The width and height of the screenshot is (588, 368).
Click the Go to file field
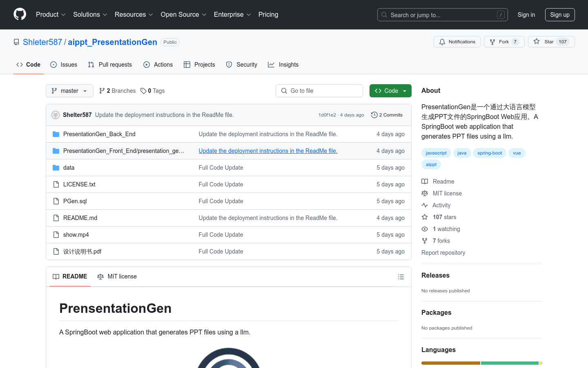[319, 91]
